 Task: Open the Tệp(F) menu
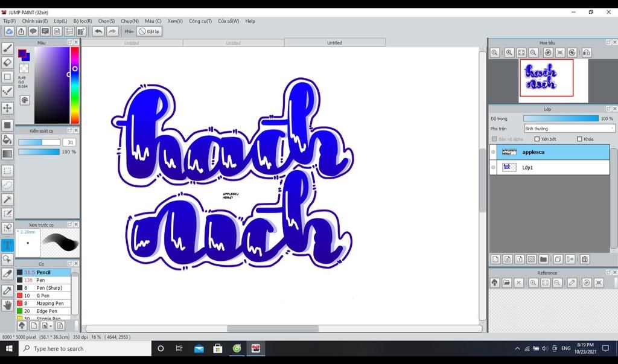click(10, 21)
